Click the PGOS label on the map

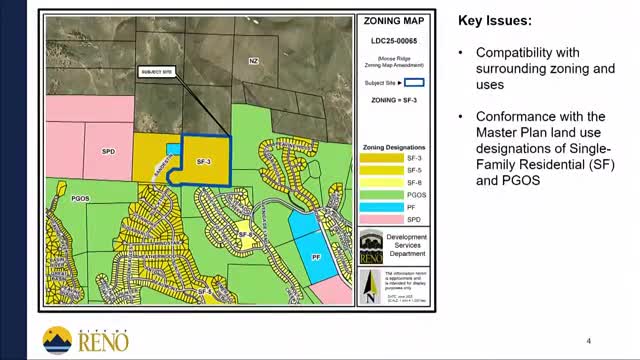[80, 199]
